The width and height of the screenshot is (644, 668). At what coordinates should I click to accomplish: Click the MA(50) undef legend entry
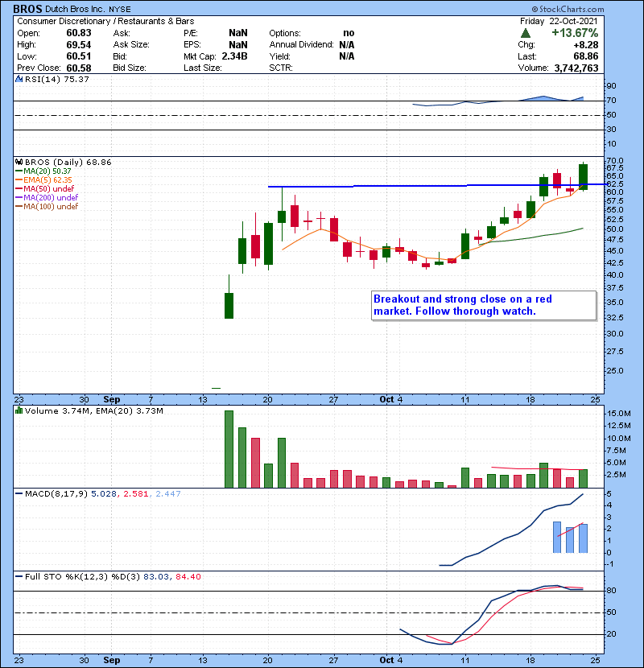[x=45, y=188]
